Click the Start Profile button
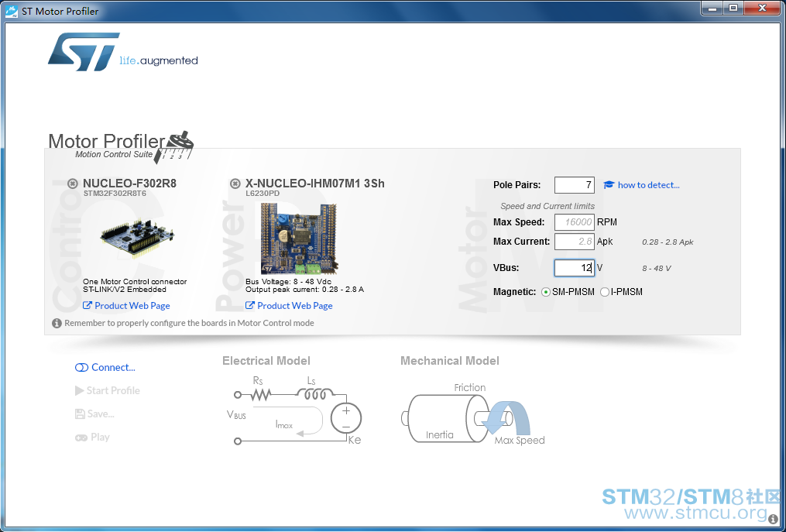The width and height of the screenshot is (786, 532). click(108, 390)
